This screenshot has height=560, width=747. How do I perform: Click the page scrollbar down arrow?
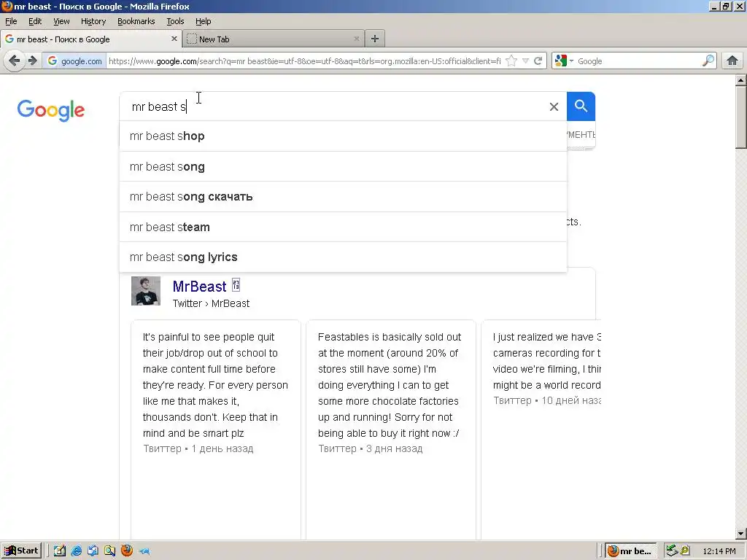point(741,534)
